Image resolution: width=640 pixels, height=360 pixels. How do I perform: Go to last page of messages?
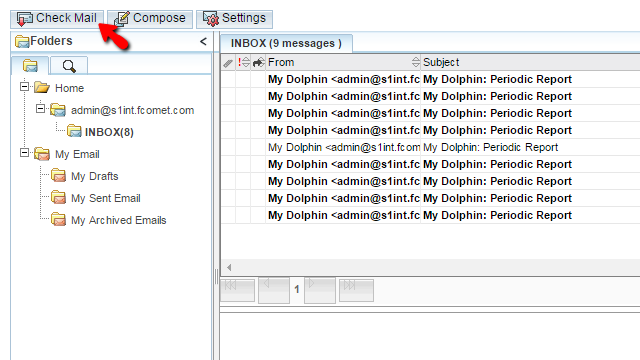[x=356, y=290]
